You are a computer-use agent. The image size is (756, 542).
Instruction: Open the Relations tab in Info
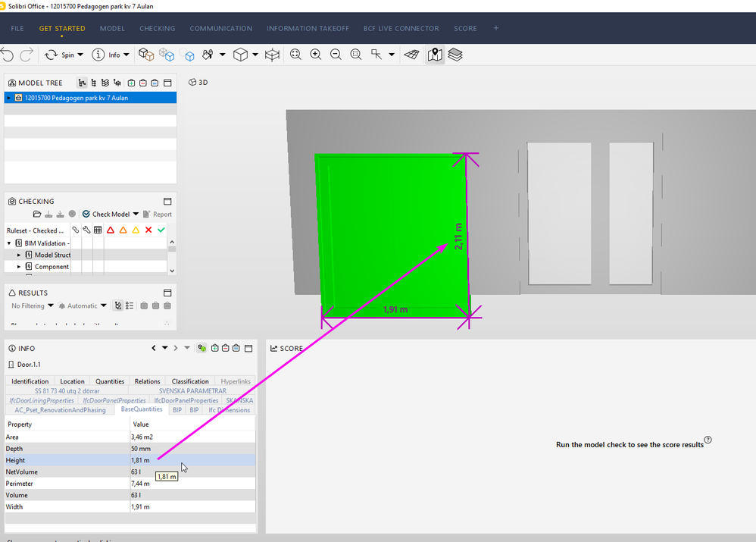pyautogui.click(x=147, y=381)
